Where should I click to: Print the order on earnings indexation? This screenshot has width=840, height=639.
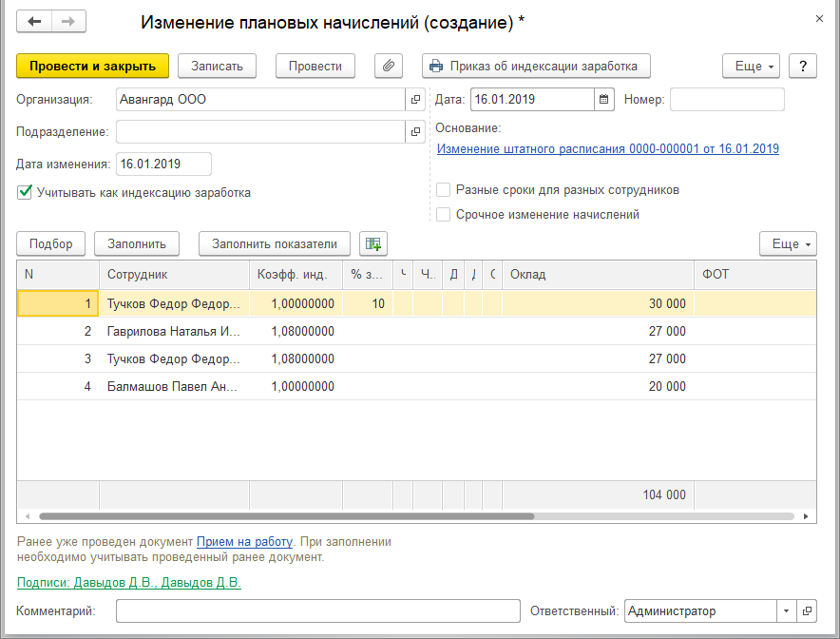[x=536, y=66]
